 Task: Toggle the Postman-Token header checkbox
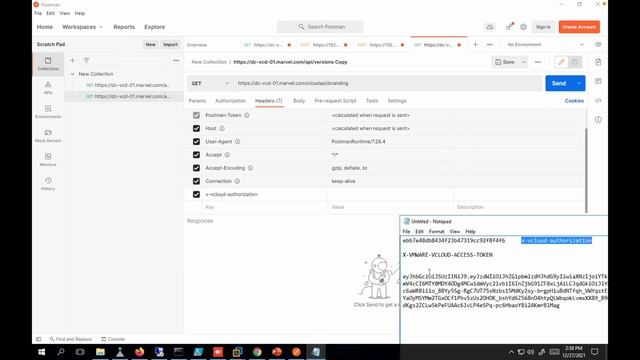(x=196, y=116)
